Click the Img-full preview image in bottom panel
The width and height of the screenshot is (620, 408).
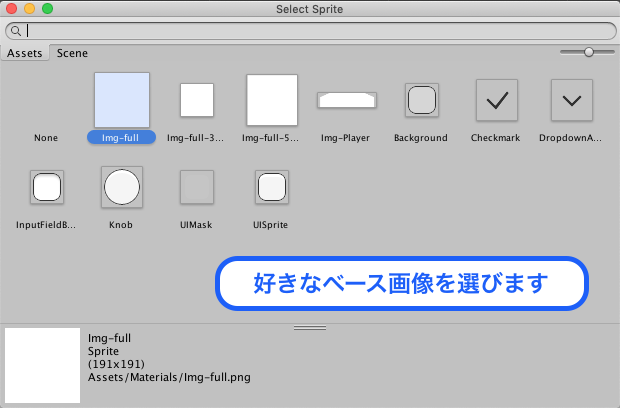pos(42,365)
